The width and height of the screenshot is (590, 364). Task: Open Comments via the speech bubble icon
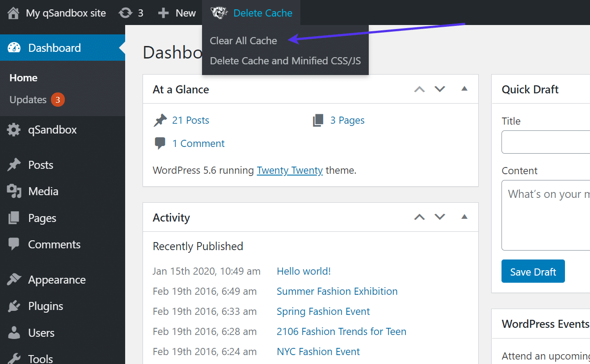[13, 244]
